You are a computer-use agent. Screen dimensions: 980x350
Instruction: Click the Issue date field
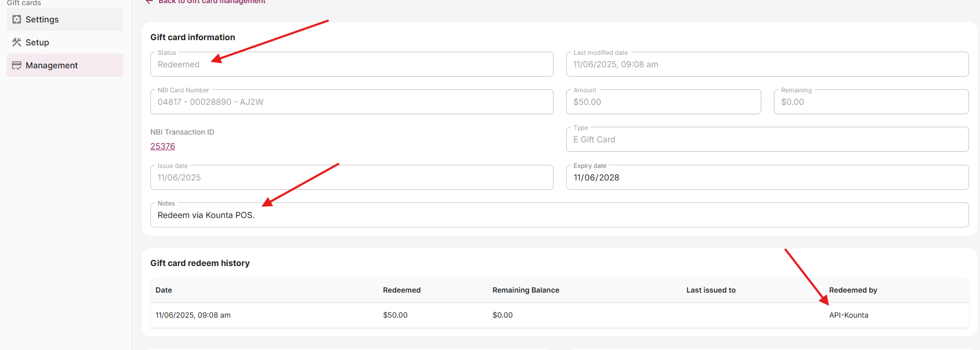pyautogui.click(x=351, y=178)
